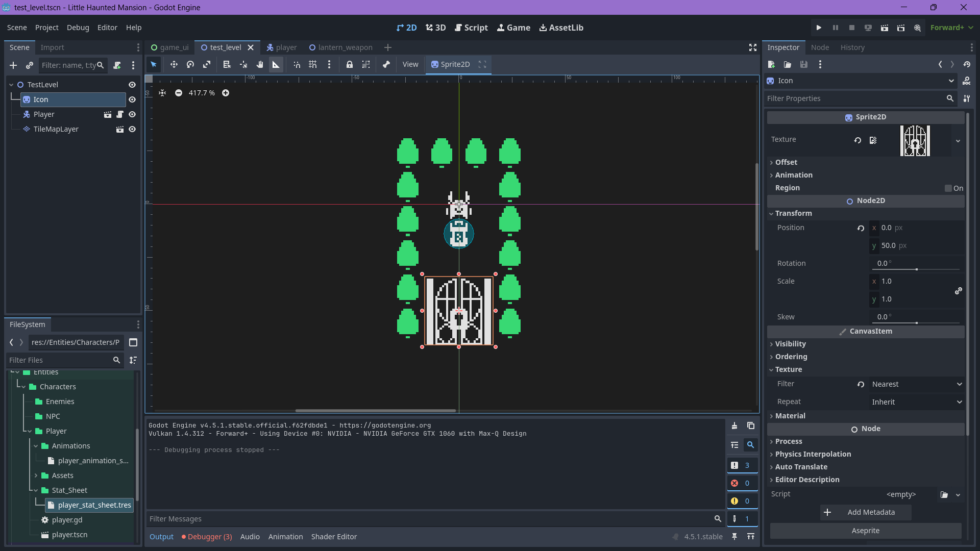The width and height of the screenshot is (980, 551).
Task: Toggle visibility of TileMapLayer node
Action: pyautogui.click(x=132, y=129)
